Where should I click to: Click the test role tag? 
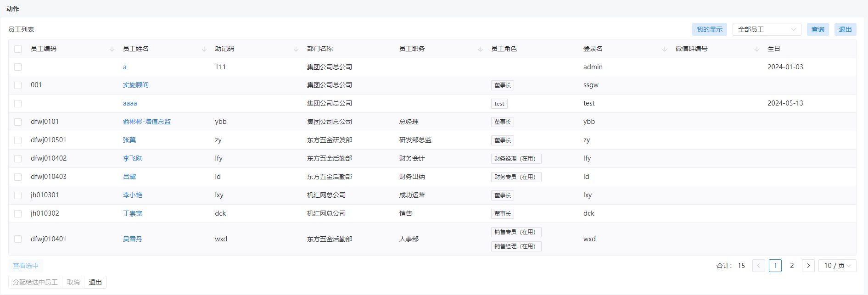click(x=499, y=104)
